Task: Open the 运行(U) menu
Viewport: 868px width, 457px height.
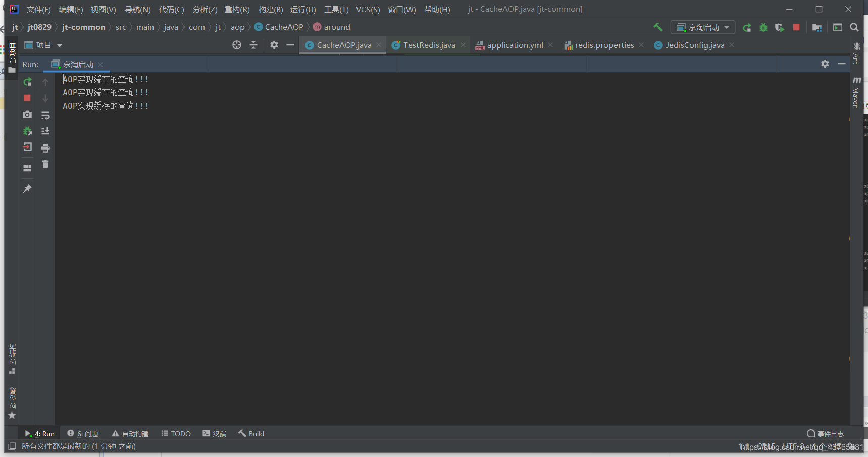Action: pyautogui.click(x=303, y=9)
